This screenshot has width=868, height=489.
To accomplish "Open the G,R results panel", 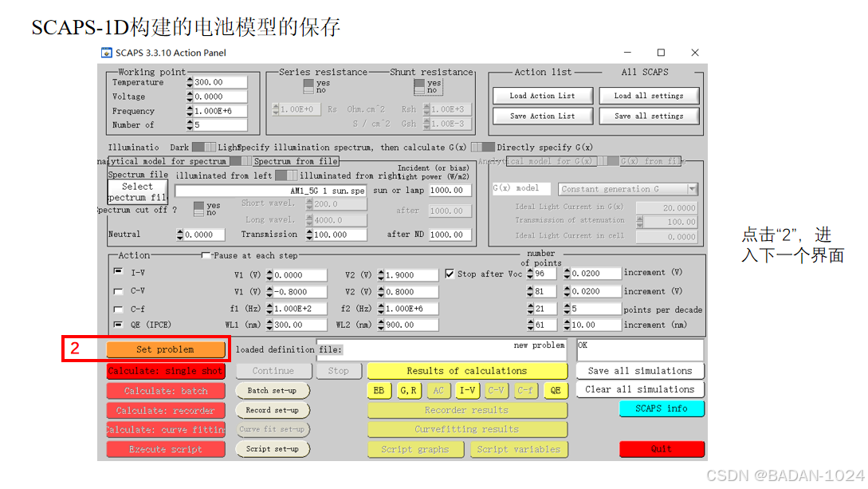I will [x=409, y=390].
